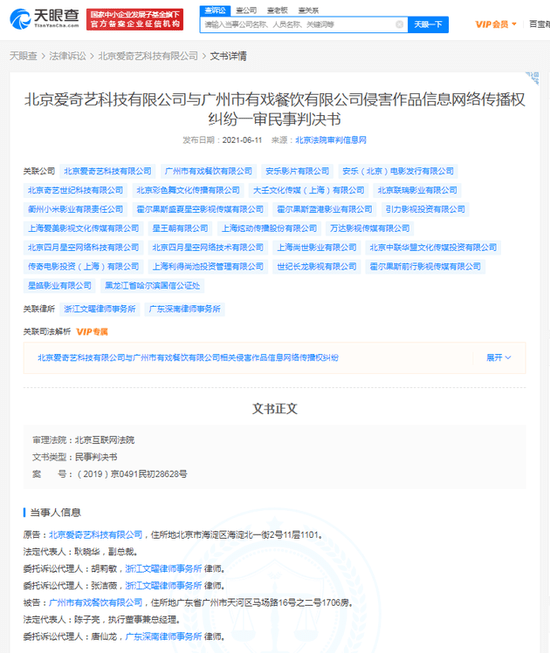Open related law firm tag 浙江文曜律师事务所
550x653 pixels.
coord(100,309)
